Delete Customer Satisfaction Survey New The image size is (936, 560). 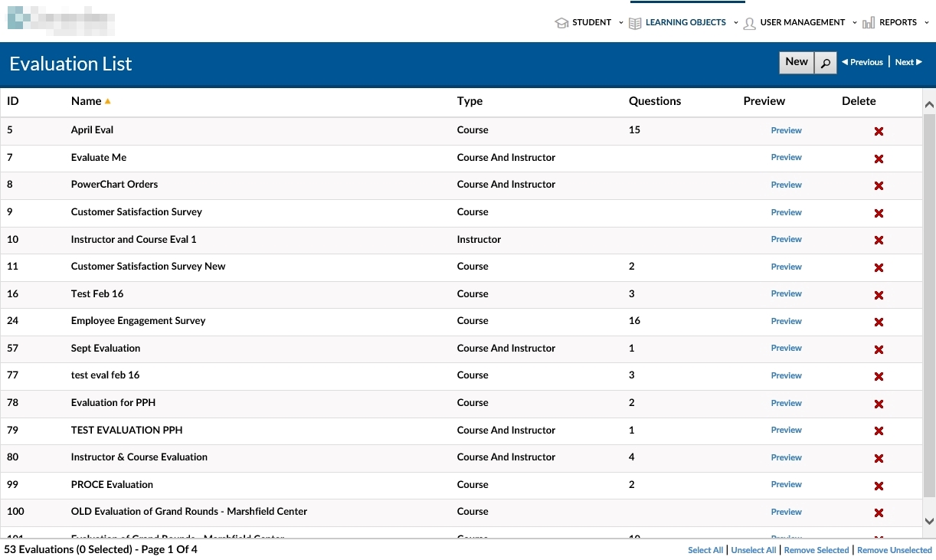(x=879, y=267)
